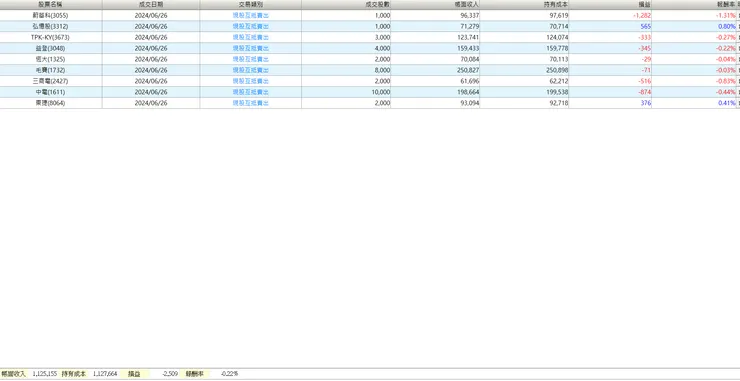Open 現股互抵賣出 link in the 1732 row
The width and height of the screenshot is (740, 381).
(251, 70)
